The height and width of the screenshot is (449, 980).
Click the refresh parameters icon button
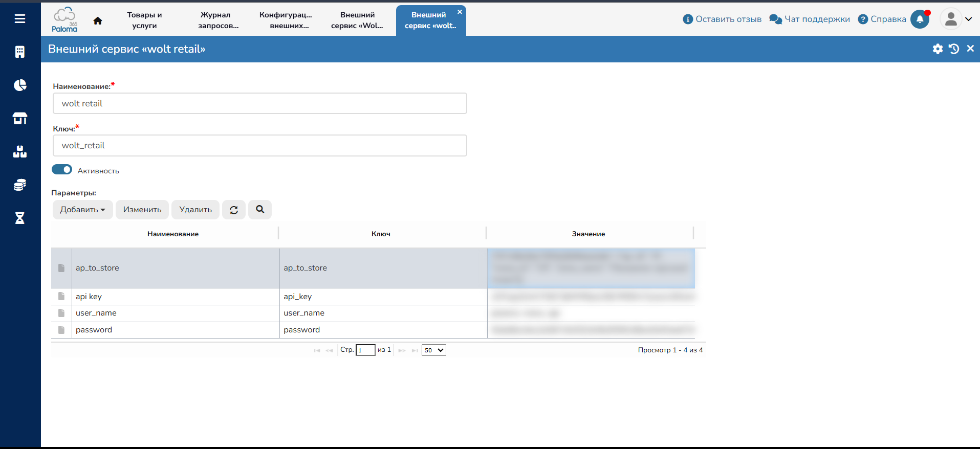(x=234, y=210)
